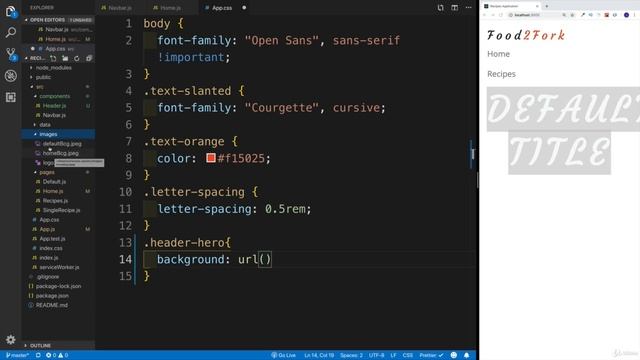The height and width of the screenshot is (360, 640).
Task: Change the CSS language mode
Action: 407,355
